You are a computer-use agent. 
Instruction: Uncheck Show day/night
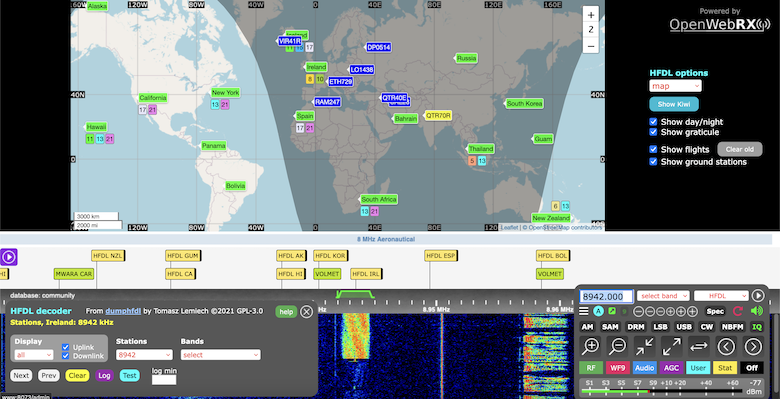653,122
